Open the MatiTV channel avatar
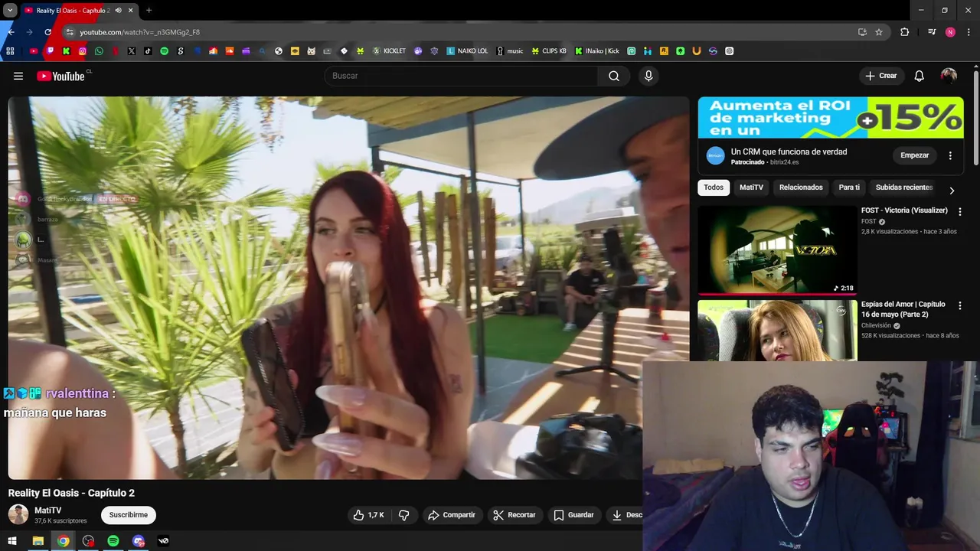 (18, 515)
